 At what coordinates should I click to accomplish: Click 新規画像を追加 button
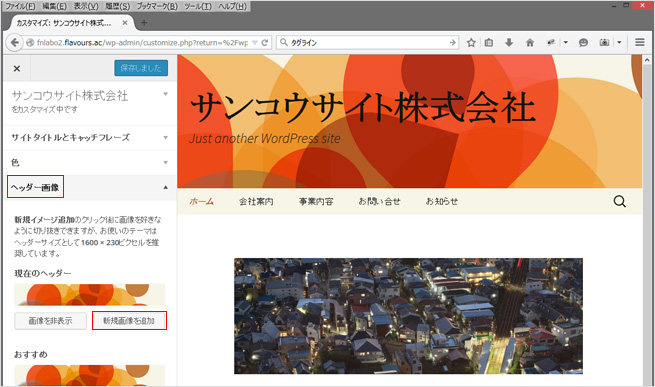click(x=129, y=321)
